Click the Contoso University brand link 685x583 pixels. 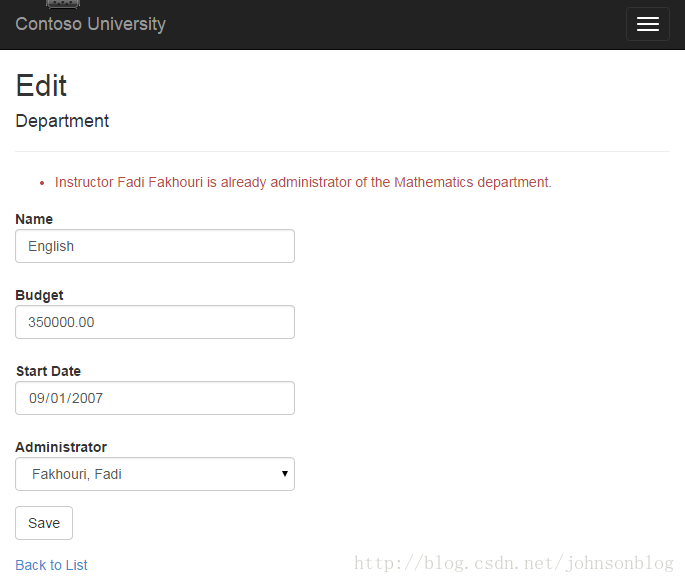pos(91,24)
